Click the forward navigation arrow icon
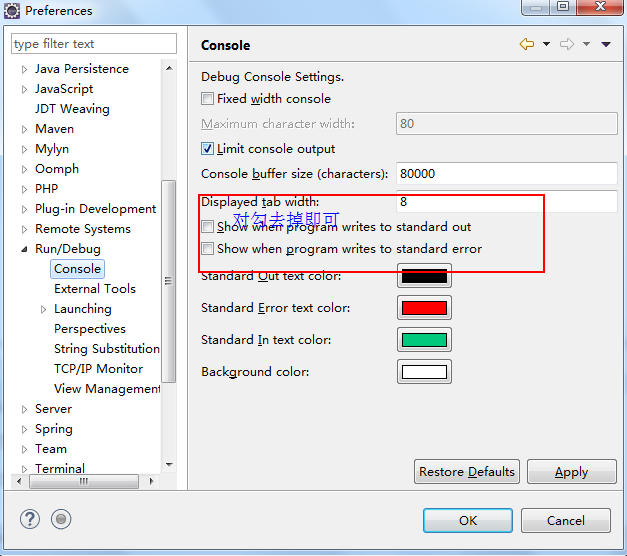Viewport: 627px width, 556px height. point(567,44)
